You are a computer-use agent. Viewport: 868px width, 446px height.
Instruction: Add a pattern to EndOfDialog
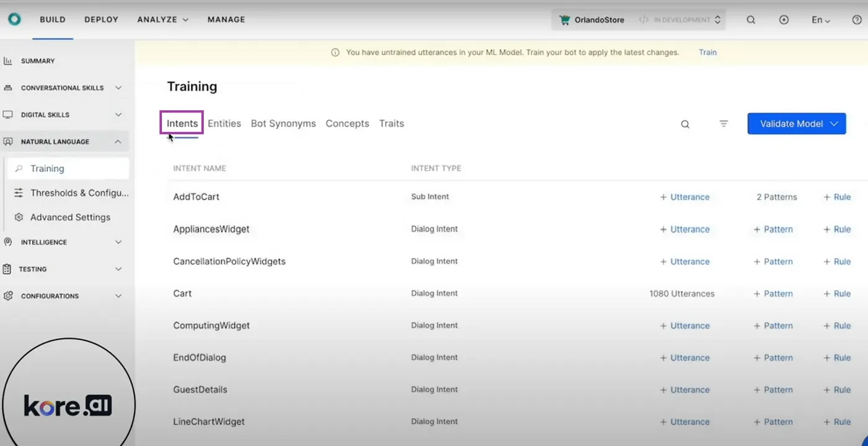coord(773,358)
